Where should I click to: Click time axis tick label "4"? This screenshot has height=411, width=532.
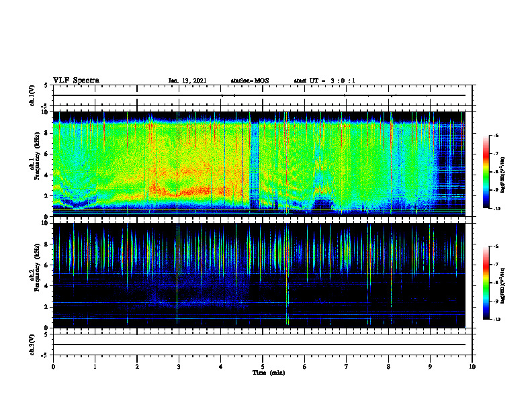pyautogui.click(x=221, y=367)
